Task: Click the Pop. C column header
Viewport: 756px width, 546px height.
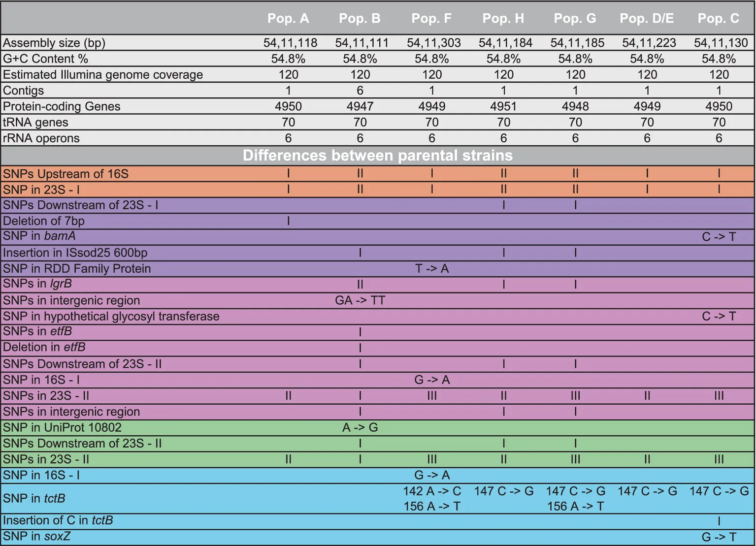Action: coord(718,18)
